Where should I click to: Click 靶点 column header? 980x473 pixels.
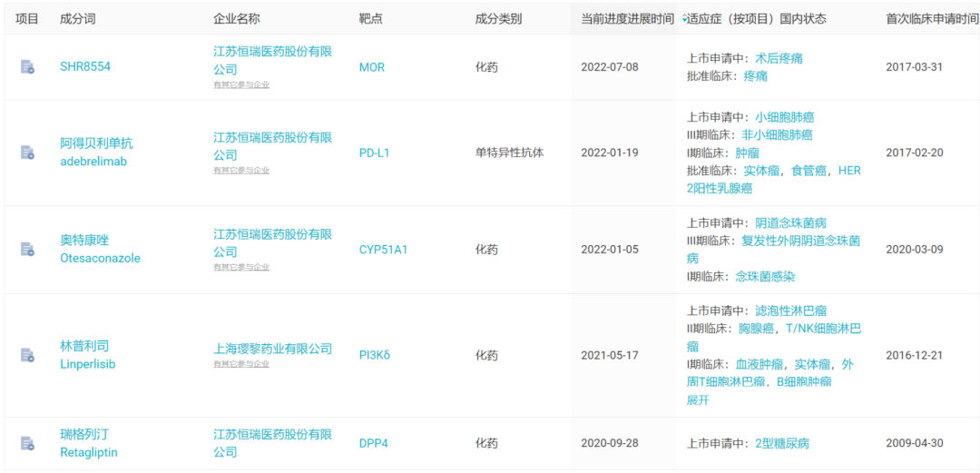click(371, 19)
